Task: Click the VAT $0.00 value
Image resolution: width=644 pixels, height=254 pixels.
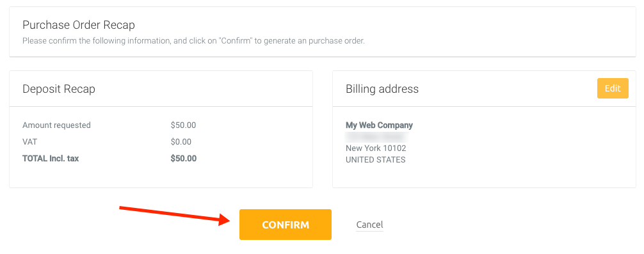Action: (x=181, y=141)
